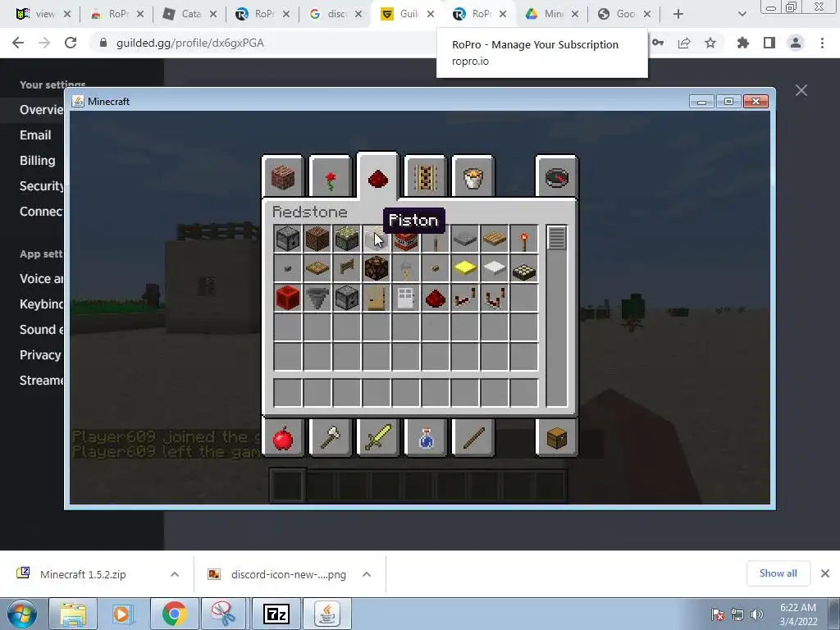Select the Sticky Piston item
840x630 pixels.
pyautogui.click(x=347, y=239)
